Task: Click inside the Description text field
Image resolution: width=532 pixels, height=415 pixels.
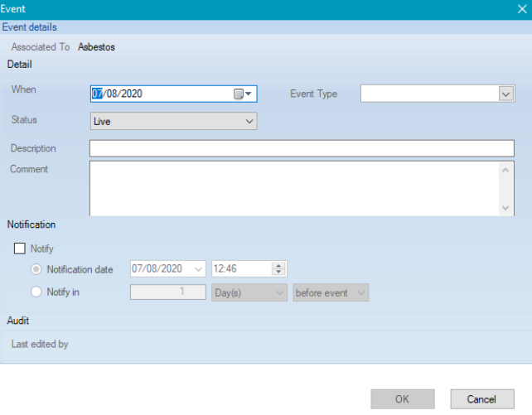Action: (302, 148)
